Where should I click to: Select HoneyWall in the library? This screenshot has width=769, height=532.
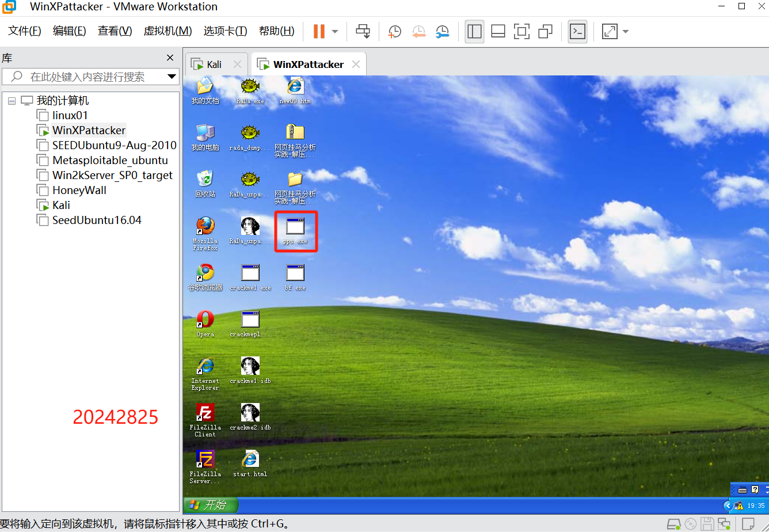tap(79, 190)
